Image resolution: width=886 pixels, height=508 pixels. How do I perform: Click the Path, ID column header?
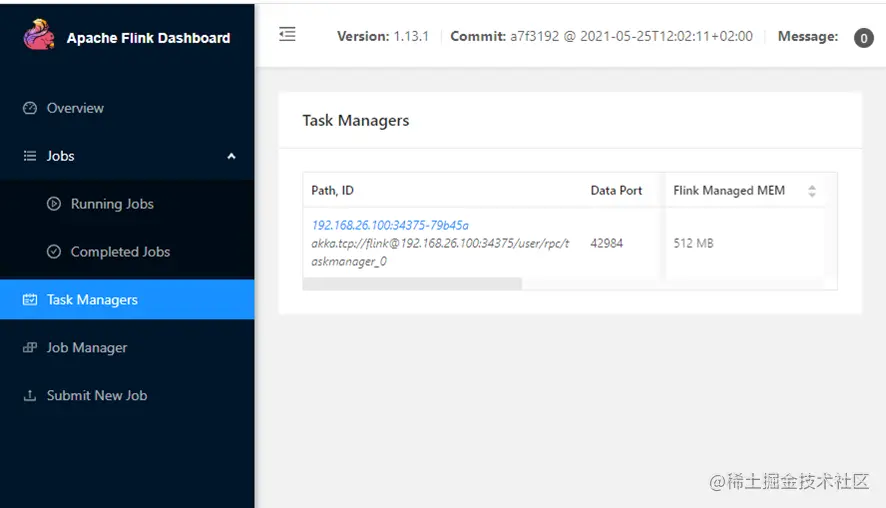point(332,190)
